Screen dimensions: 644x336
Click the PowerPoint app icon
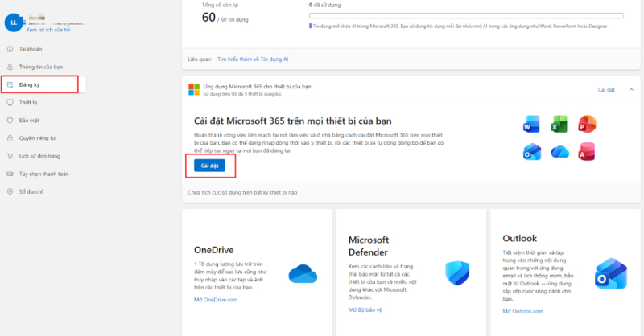tap(587, 125)
